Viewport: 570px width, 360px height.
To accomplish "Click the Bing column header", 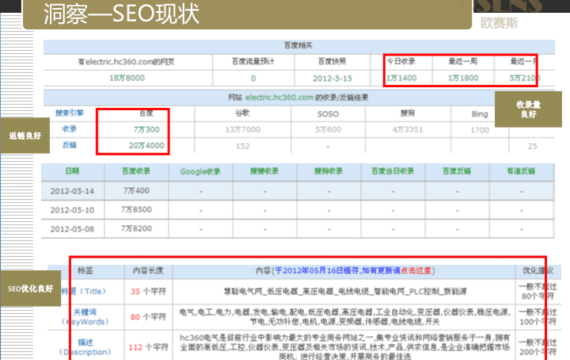I will (x=479, y=114).
